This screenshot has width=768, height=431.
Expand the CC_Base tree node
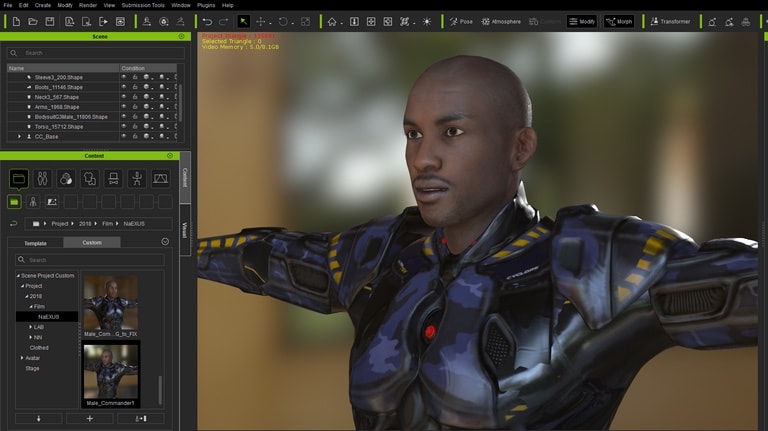[x=19, y=137]
